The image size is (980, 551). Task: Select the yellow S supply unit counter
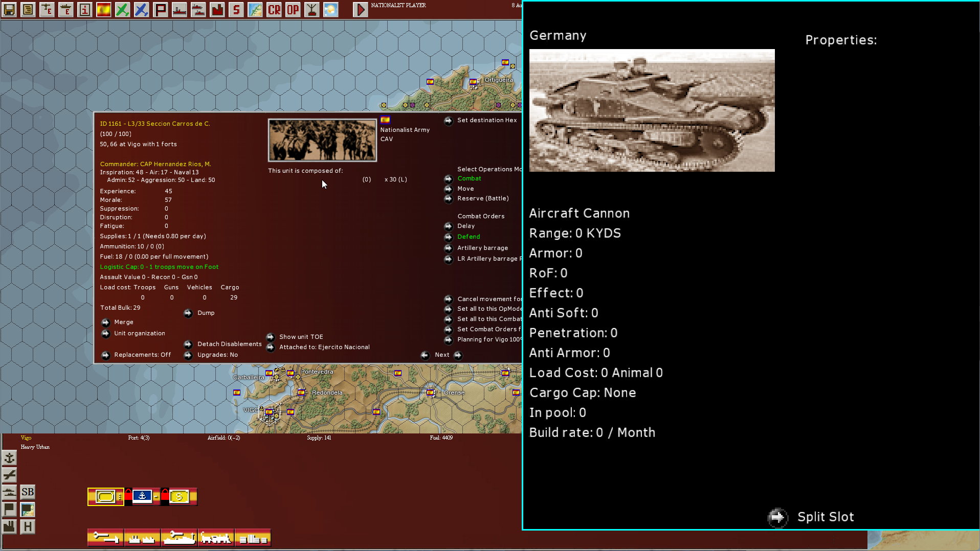pyautogui.click(x=180, y=496)
